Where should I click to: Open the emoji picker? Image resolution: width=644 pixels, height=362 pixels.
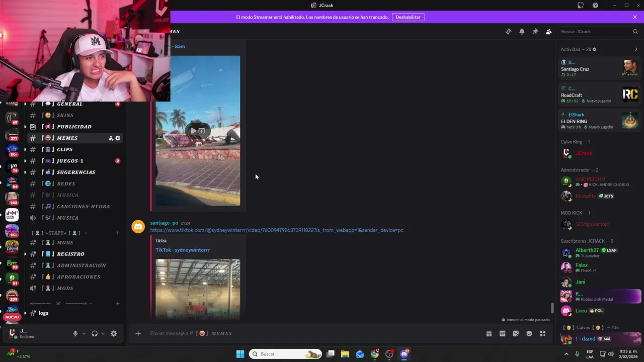point(529,333)
